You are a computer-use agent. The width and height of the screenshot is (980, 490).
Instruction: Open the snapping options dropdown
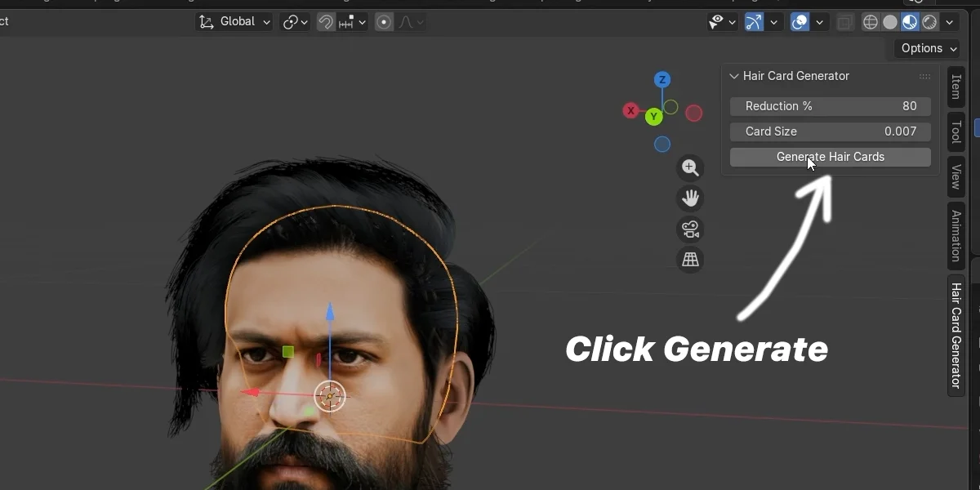362,22
